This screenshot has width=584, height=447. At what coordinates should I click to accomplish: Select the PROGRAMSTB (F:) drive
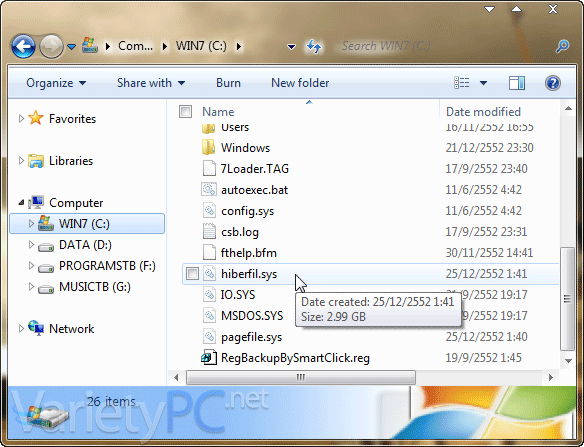tap(107, 266)
